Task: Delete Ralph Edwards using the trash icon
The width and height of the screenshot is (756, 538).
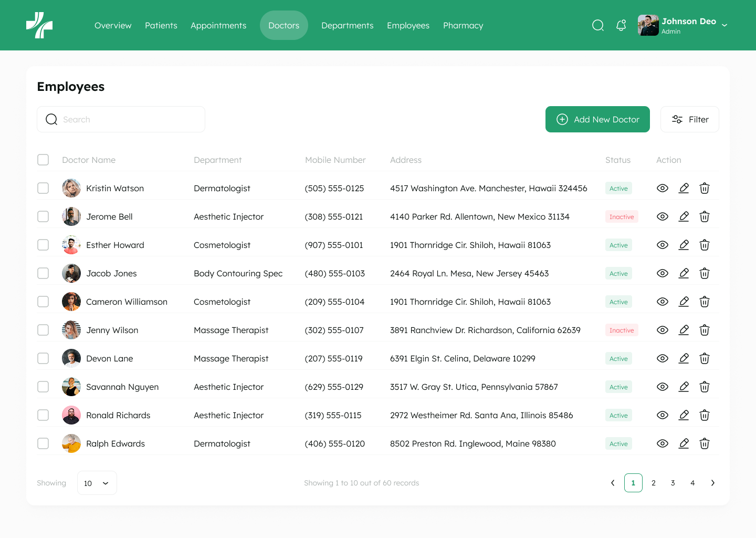Action: point(705,443)
